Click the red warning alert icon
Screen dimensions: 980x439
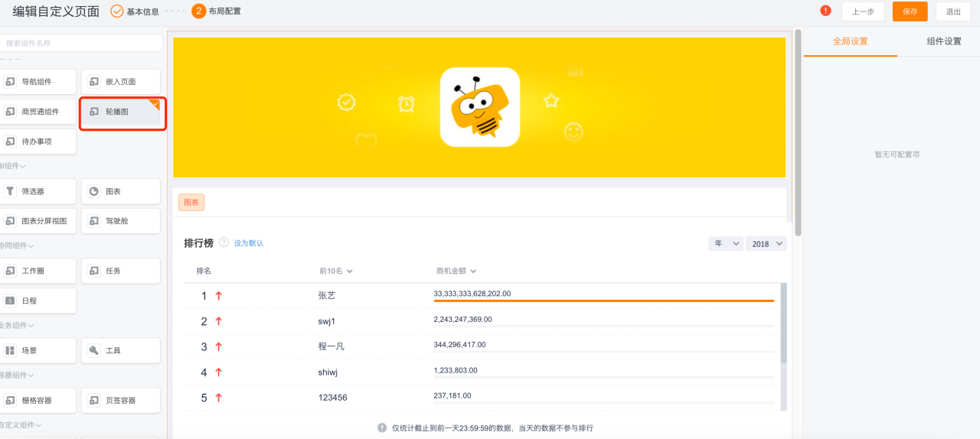coord(825,11)
